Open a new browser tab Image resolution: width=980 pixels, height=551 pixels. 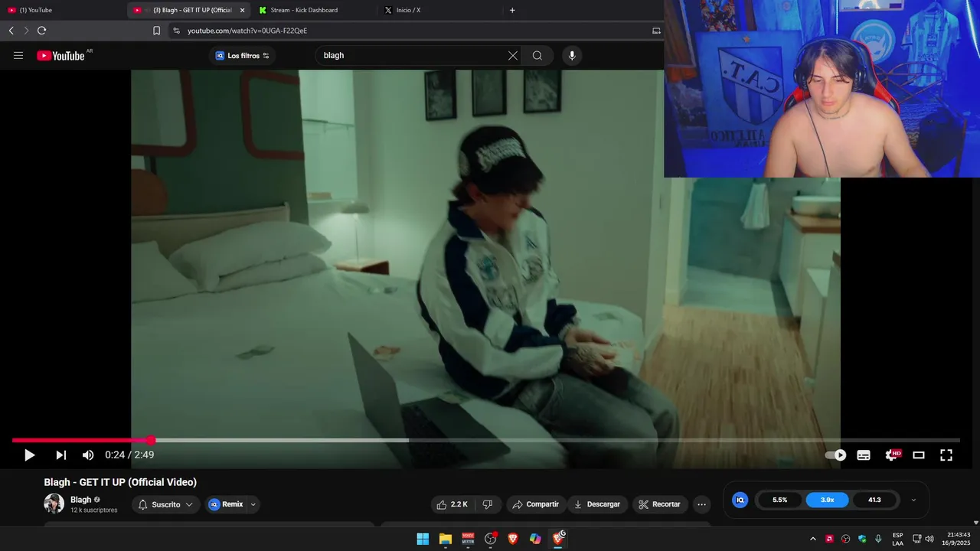click(512, 10)
